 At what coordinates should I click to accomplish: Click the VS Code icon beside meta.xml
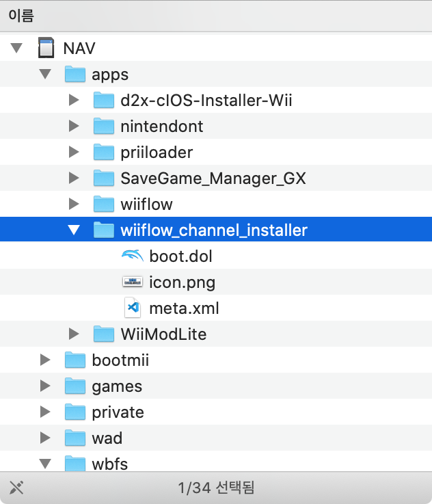[133, 308]
